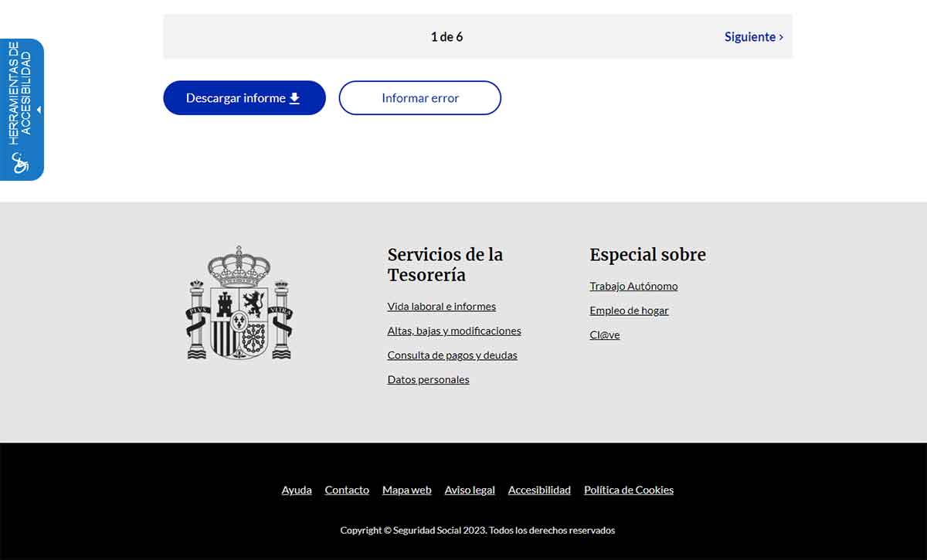Open Altas, bajas y modificaciones
Image resolution: width=927 pixels, height=560 pixels.
[454, 331]
